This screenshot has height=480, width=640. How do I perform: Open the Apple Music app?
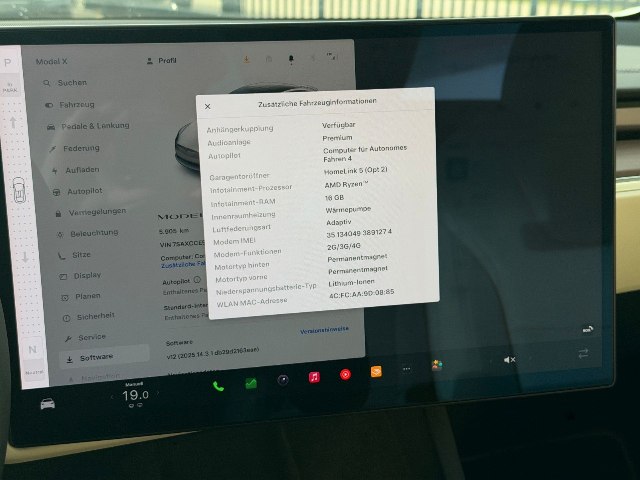click(314, 377)
